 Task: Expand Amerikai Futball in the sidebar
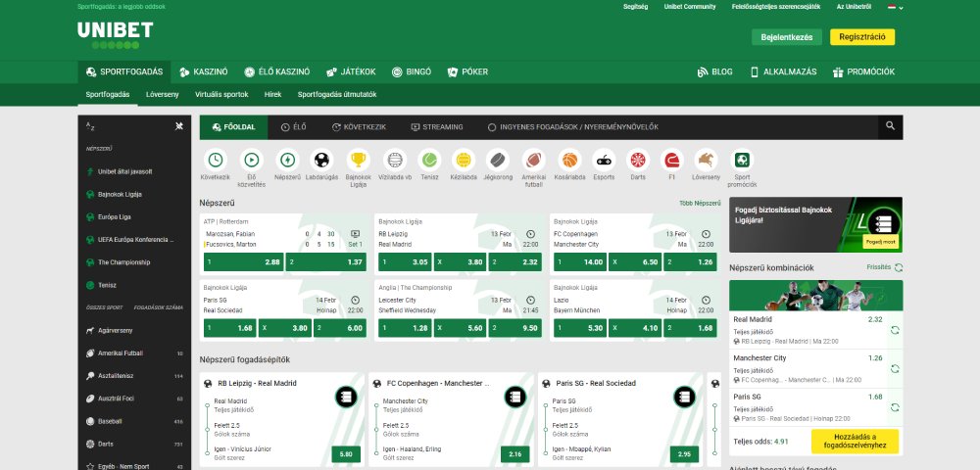click(121, 352)
